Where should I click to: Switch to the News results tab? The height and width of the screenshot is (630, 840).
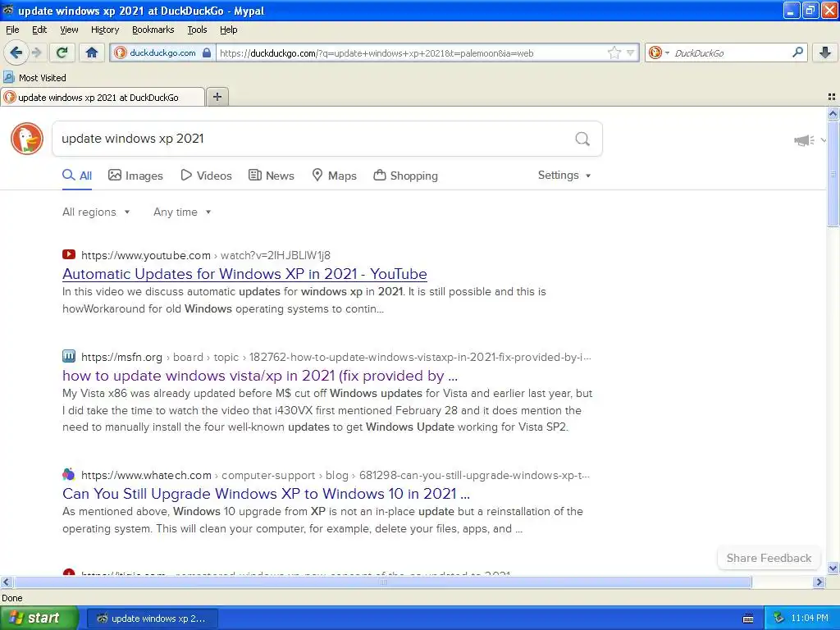click(271, 176)
